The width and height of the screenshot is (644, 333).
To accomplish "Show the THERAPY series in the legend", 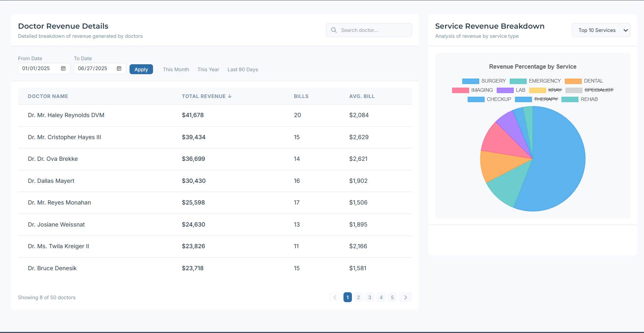I will point(536,99).
